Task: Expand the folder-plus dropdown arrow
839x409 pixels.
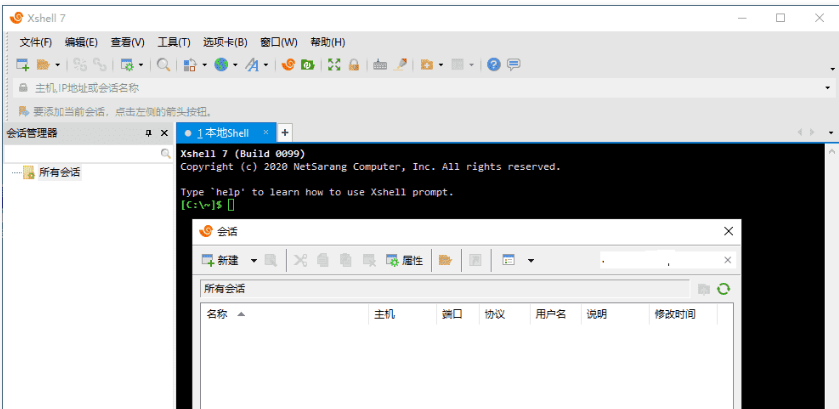Action: pos(441,65)
